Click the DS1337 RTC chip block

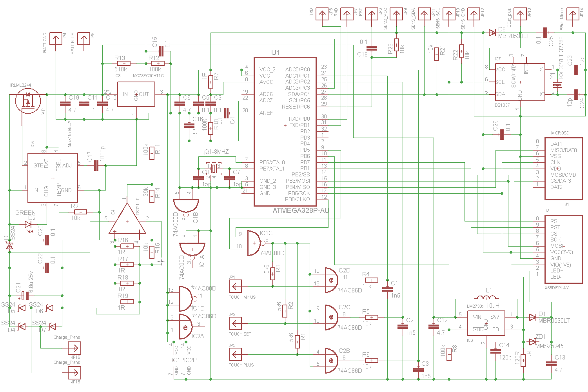tap(520, 82)
